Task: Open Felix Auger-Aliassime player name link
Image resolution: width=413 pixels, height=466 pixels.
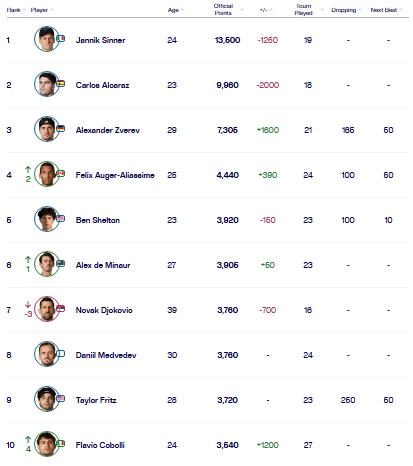Action: pos(115,175)
